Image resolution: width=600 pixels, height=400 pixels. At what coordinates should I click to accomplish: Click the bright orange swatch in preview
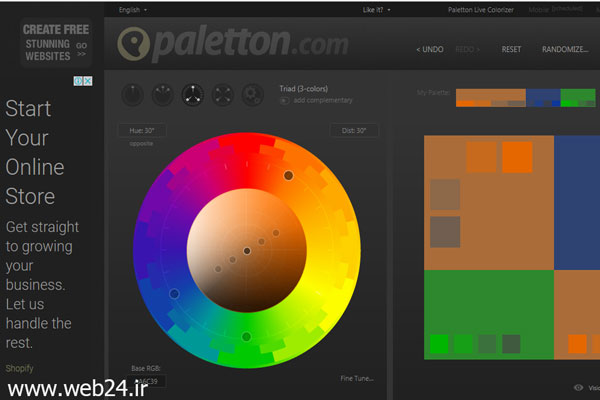(517, 157)
